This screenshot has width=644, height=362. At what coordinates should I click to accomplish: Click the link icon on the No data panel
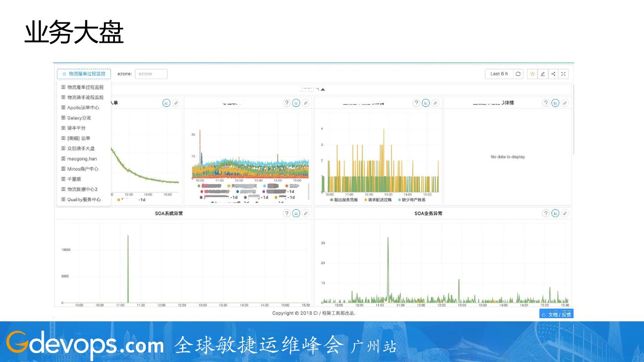click(x=565, y=103)
